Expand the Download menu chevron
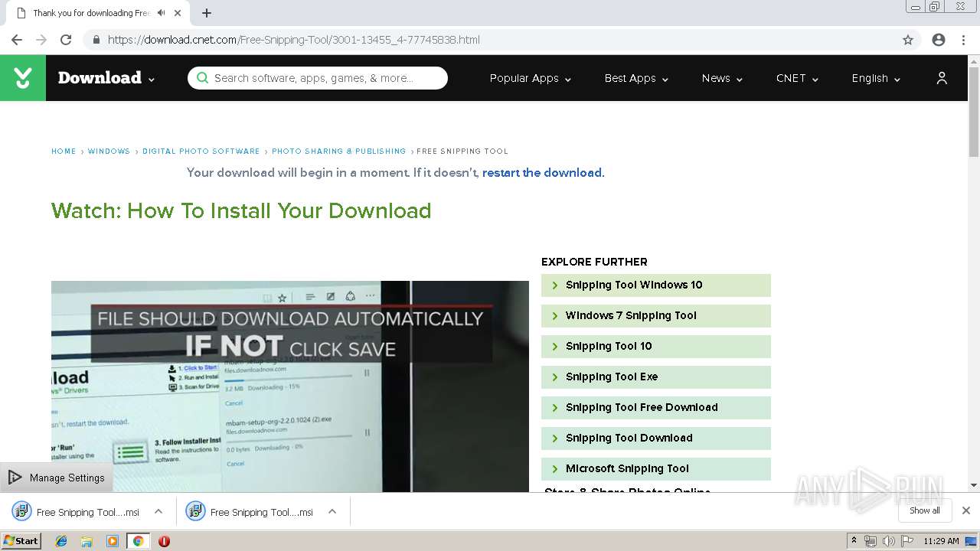 [x=152, y=80]
